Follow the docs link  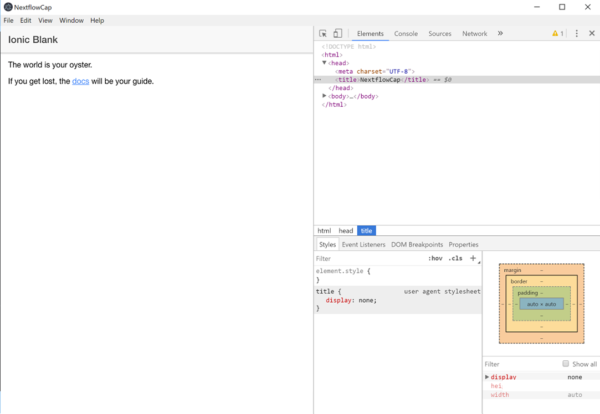point(80,81)
